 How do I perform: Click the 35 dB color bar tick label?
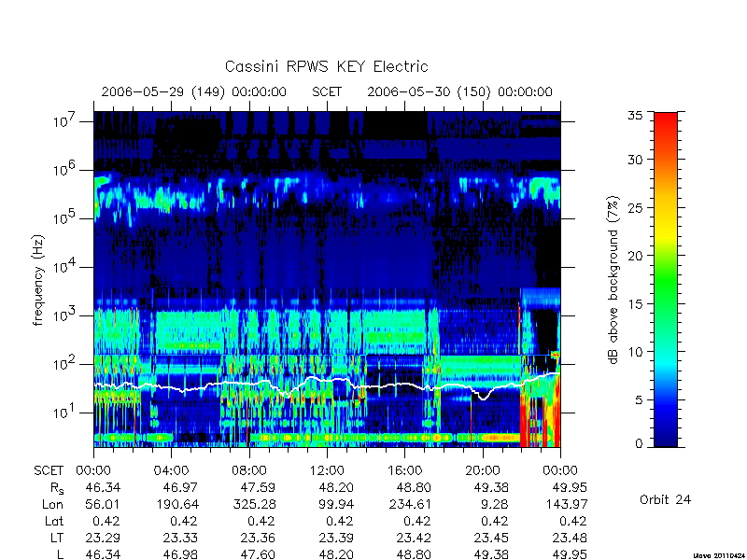(635, 115)
